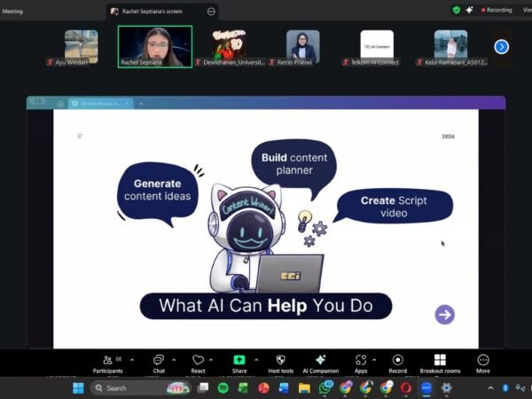
Task: Show next participants with the blue arrow
Action: pyautogui.click(x=502, y=47)
